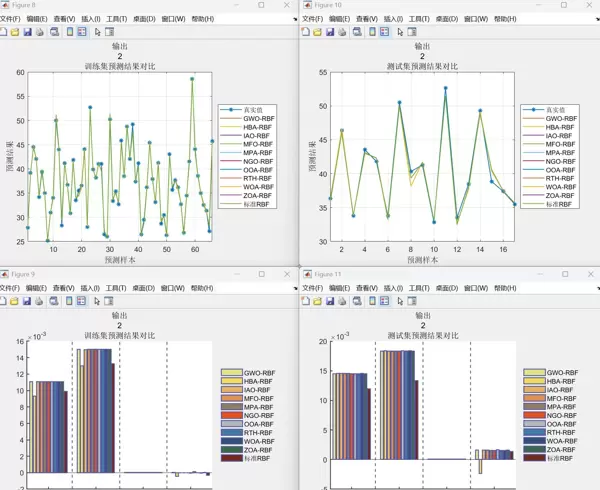The image size is (600, 490).
Task: Click Edit Plot arrow in Figure 8 toolbar
Action: (x=97, y=32)
